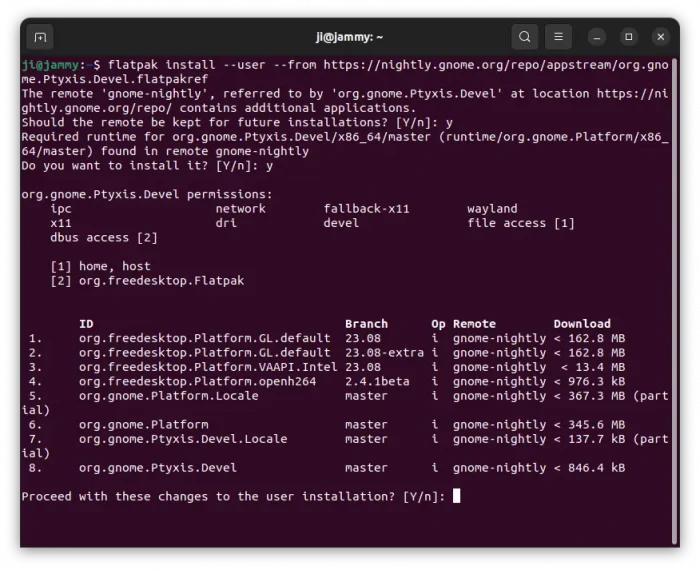This screenshot has width=700, height=570.
Task: Click the 'Download' column header
Action: tap(581, 324)
